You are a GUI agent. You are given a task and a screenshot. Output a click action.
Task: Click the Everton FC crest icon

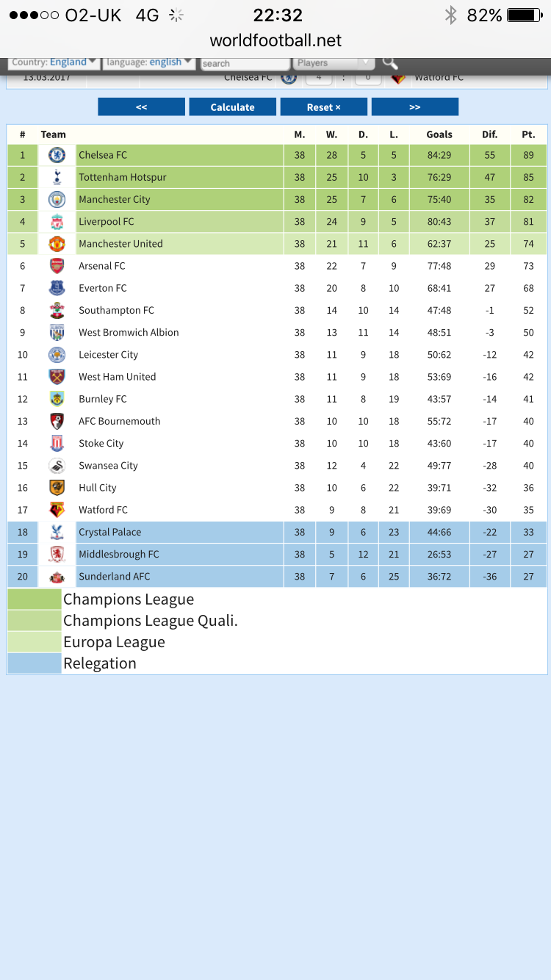click(x=57, y=288)
